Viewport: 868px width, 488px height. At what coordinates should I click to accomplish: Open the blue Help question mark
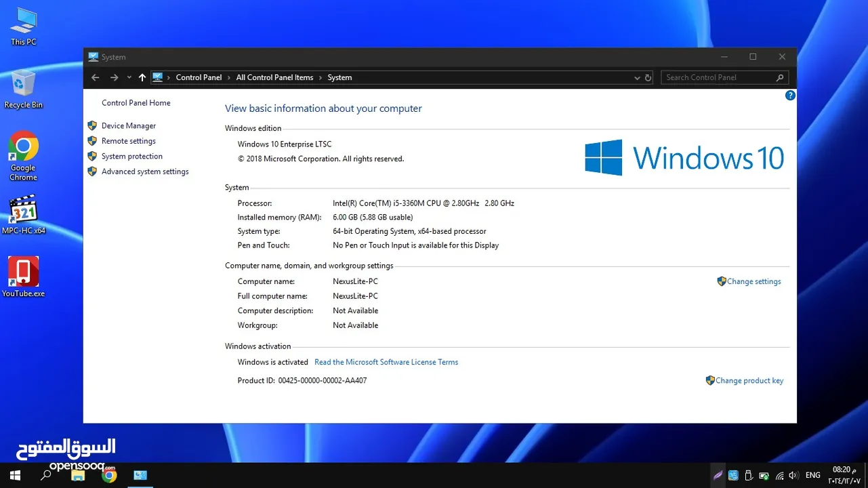click(790, 96)
